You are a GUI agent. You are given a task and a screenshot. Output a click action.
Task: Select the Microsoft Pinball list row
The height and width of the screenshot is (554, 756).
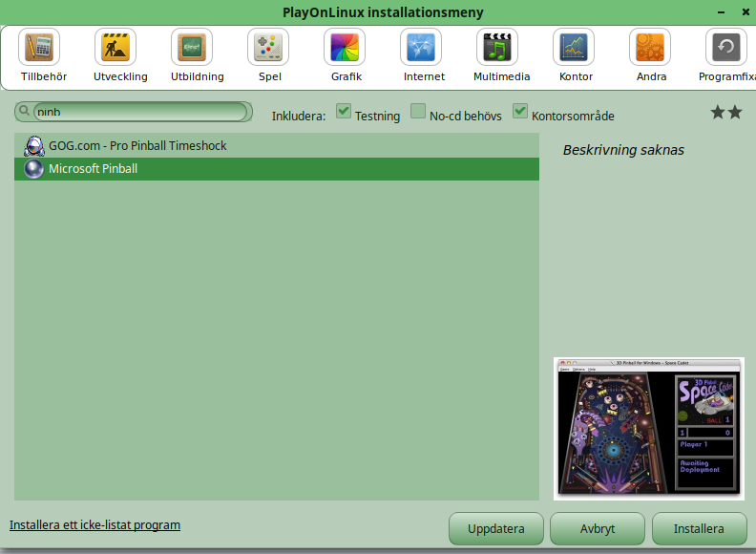[x=277, y=169]
